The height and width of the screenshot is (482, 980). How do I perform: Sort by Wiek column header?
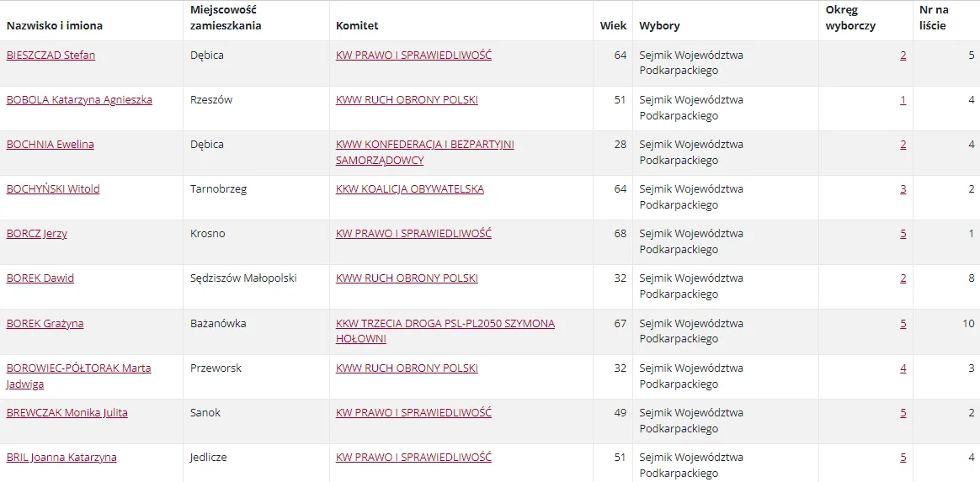tap(613, 26)
